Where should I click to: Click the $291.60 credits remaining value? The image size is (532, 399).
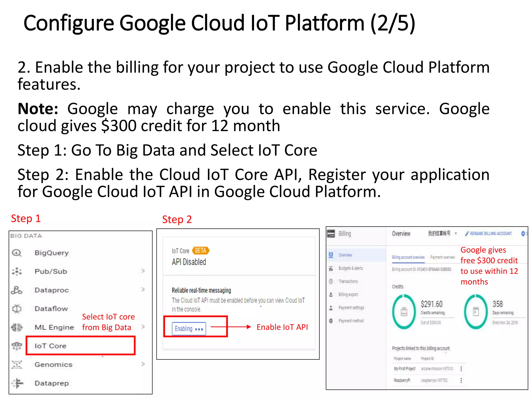click(431, 304)
